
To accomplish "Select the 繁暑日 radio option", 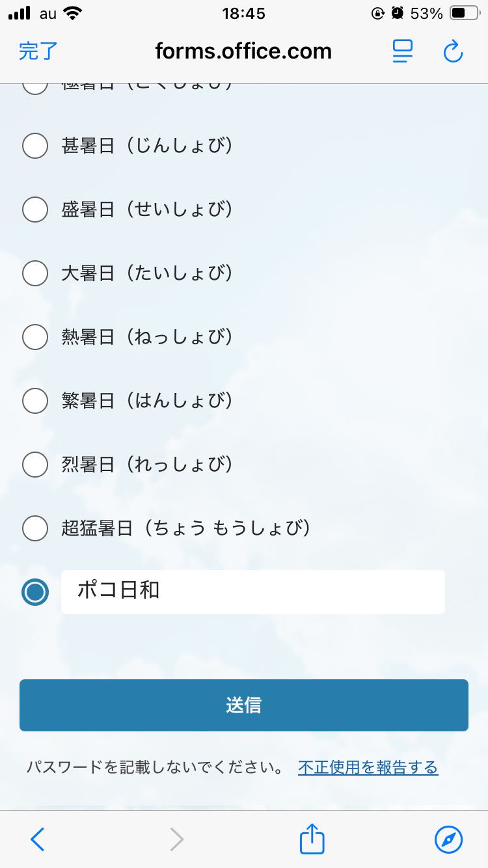I will coord(35,401).
